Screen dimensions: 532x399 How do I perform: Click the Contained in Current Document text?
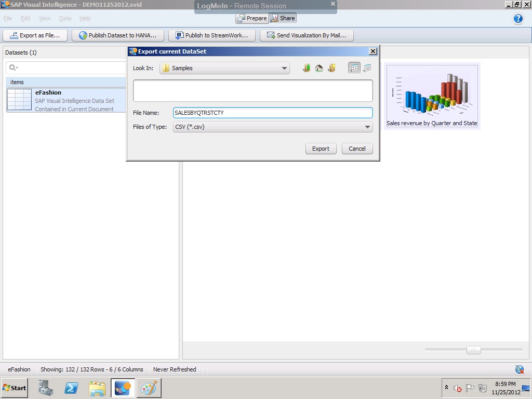point(74,109)
